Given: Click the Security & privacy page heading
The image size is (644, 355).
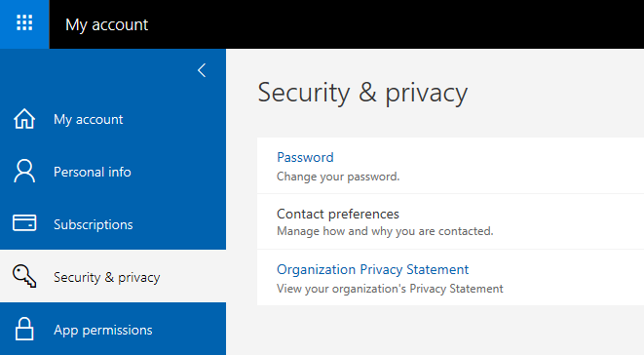Looking at the screenshot, I should [x=362, y=93].
